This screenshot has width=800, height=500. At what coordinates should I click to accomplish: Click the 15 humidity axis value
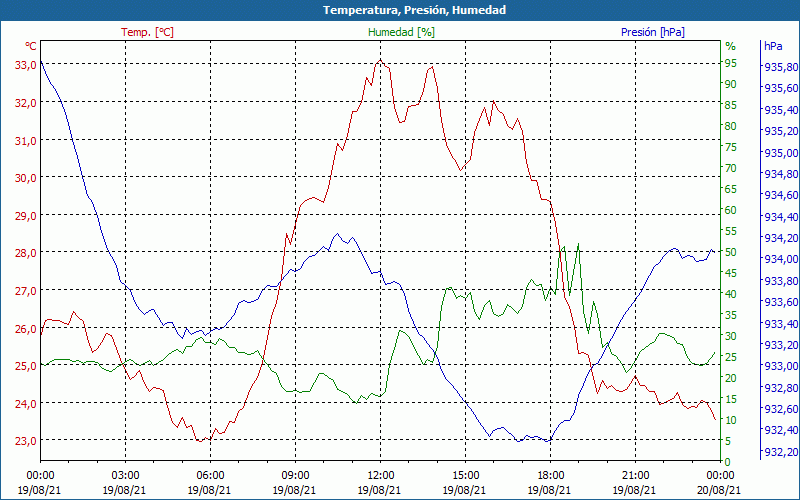click(731, 398)
